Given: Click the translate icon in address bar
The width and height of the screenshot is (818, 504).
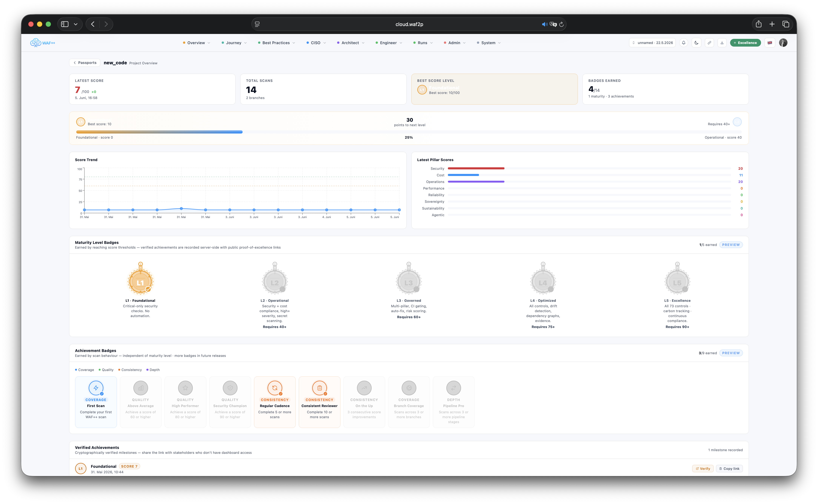Looking at the screenshot, I should 553,24.
